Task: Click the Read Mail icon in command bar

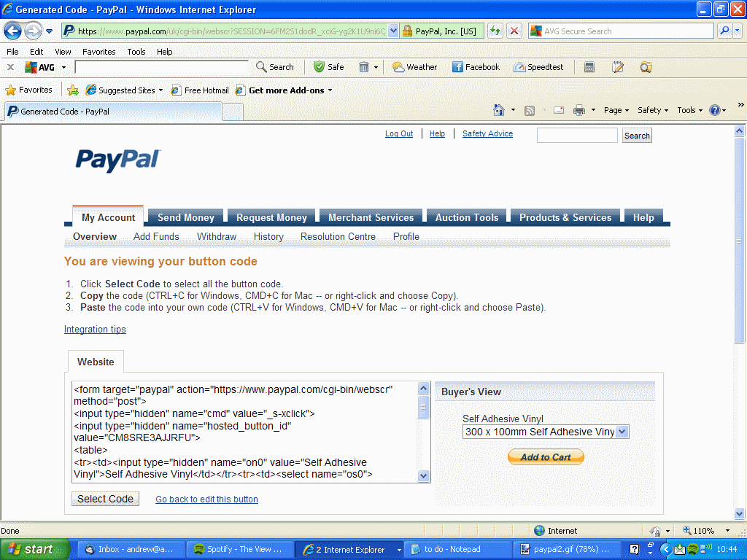Action: coord(559,111)
